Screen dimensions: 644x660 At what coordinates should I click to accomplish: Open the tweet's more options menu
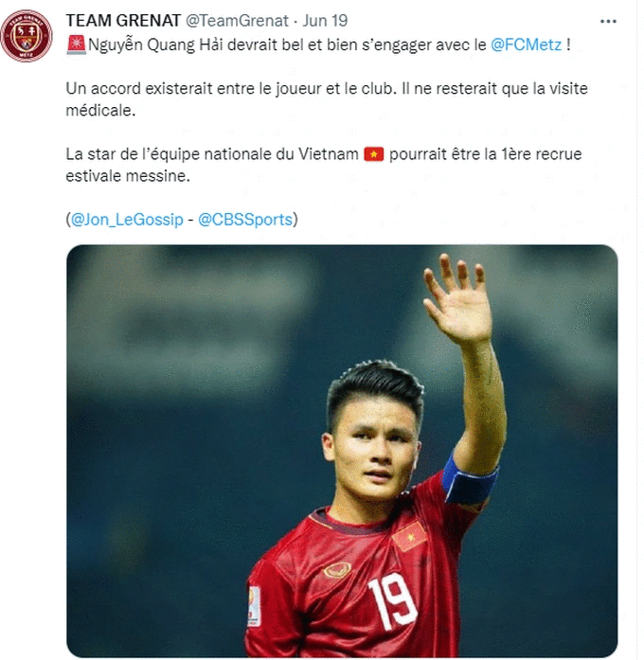click(608, 20)
